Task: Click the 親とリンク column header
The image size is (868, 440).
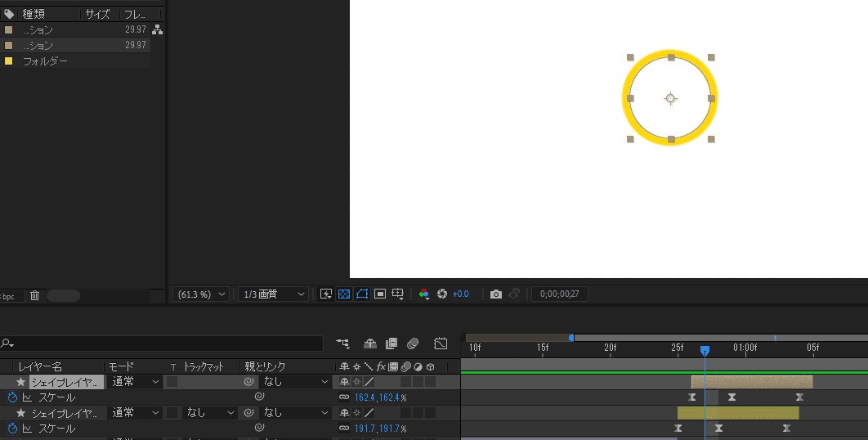Action: (x=265, y=367)
